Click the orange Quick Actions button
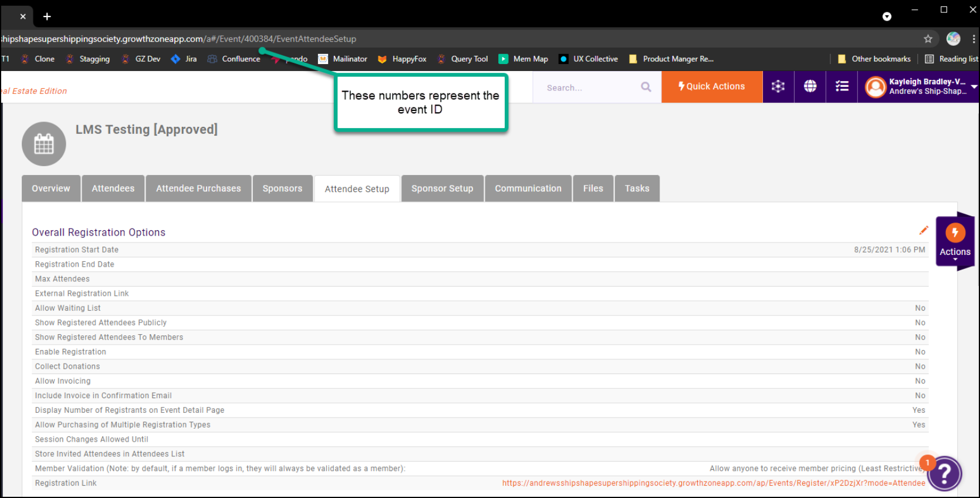This screenshot has width=980, height=498. pyautogui.click(x=712, y=86)
